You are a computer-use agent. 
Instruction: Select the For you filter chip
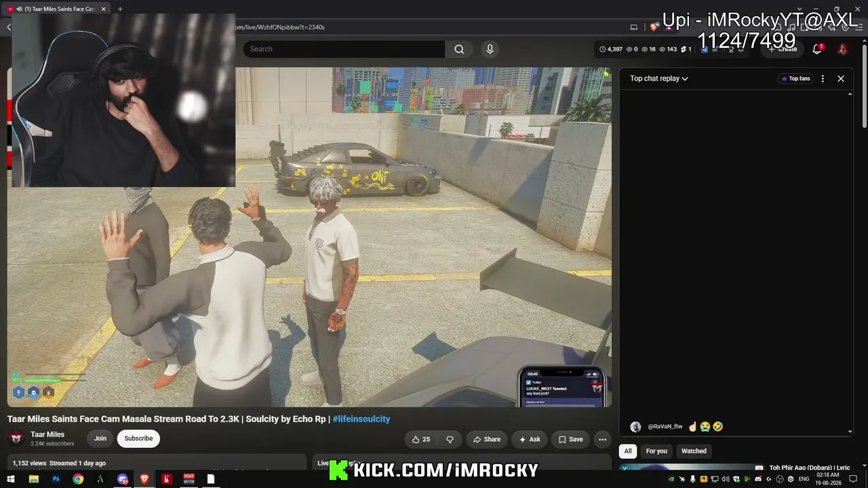(656, 451)
